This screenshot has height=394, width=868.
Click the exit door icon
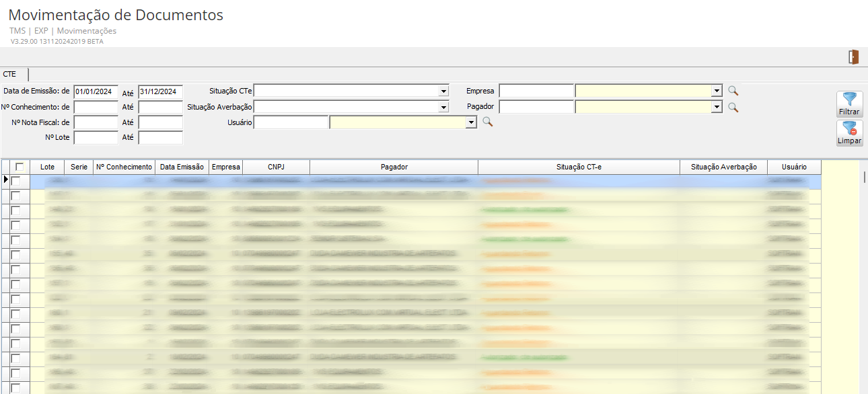point(853,57)
